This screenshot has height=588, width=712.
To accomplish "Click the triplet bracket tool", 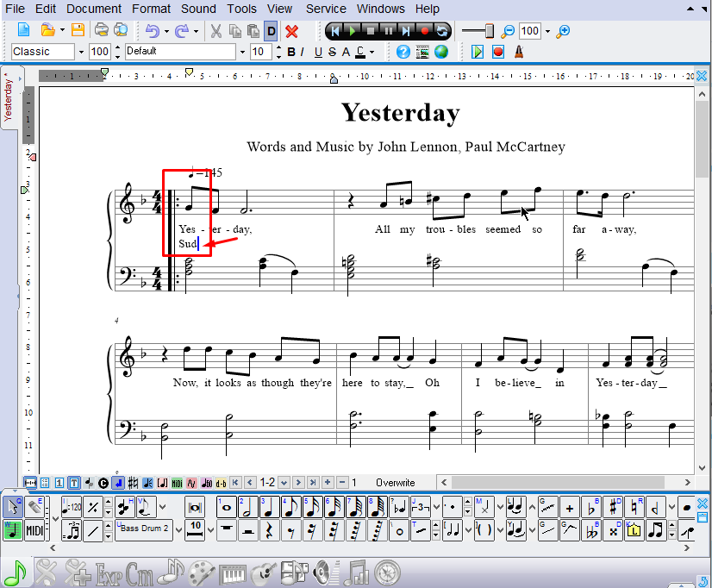I will (421, 507).
